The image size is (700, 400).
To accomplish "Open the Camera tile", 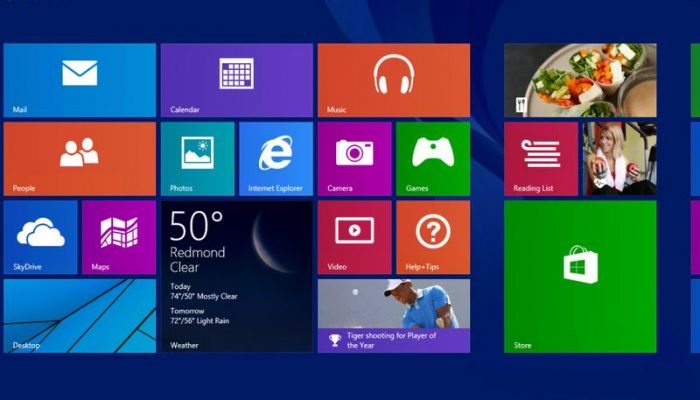I will click(x=354, y=159).
